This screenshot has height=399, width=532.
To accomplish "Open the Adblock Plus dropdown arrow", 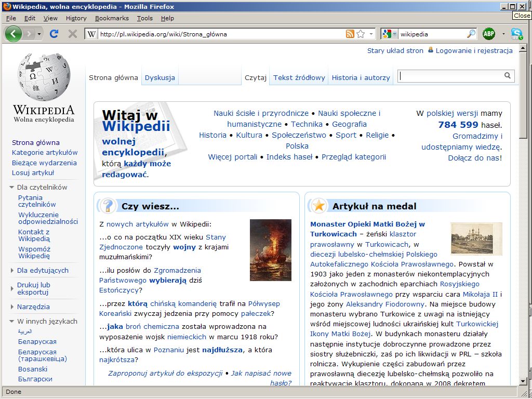I will click(x=503, y=34).
